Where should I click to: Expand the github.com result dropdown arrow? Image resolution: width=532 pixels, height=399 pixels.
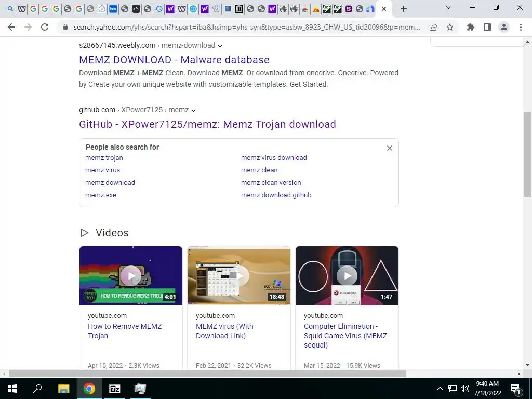pyautogui.click(x=193, y=110)
